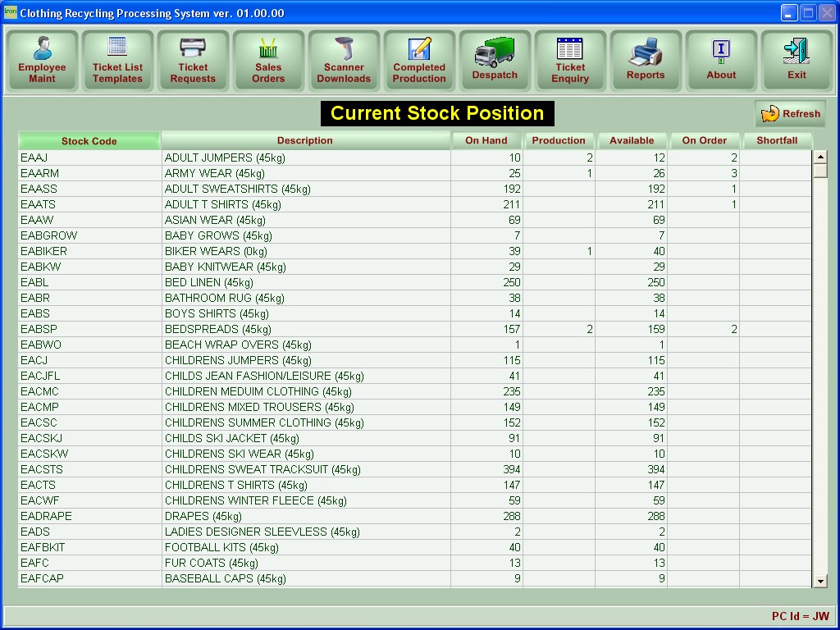Click the On Hand column header
840x630 pixels.
coord(486,140)
